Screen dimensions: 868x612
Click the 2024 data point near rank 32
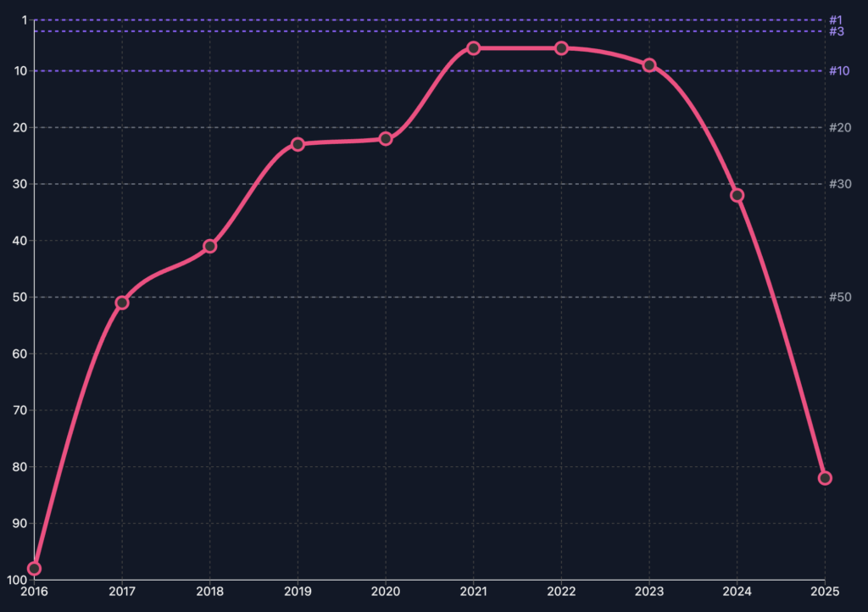click(x=737, y=195)
